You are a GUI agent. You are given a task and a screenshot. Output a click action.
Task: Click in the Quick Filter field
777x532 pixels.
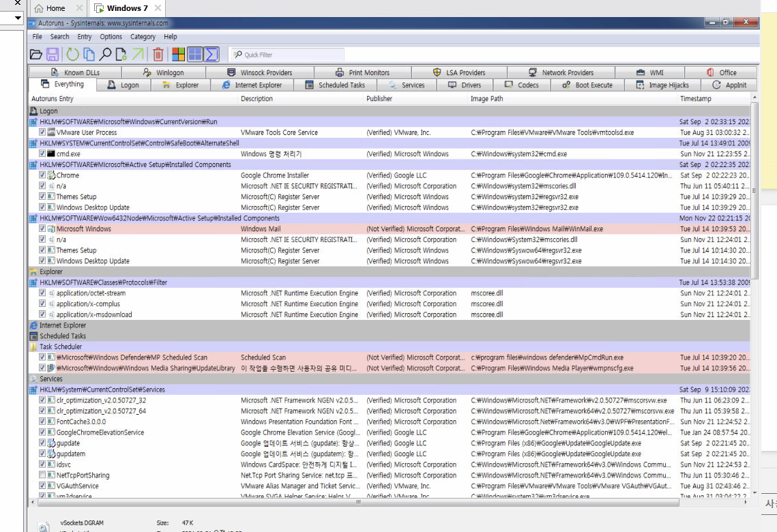pyautogui.click(x=288, y=55)
